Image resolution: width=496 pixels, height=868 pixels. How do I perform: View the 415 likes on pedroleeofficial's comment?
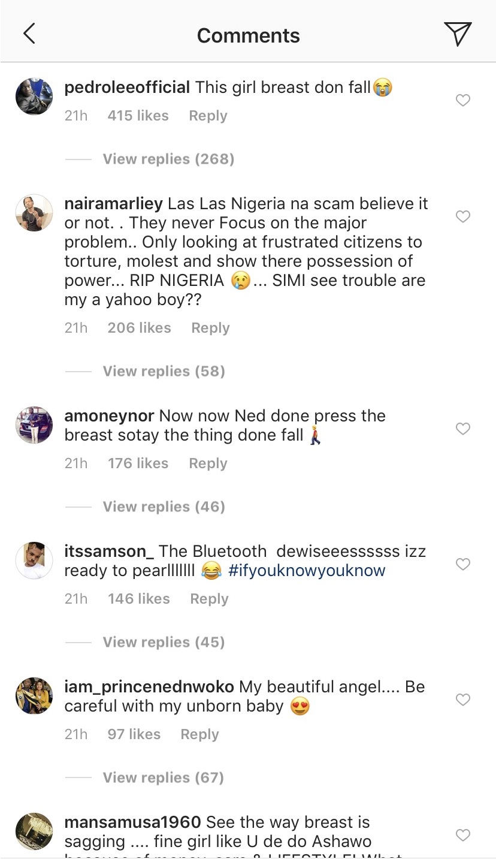point(138,116)
